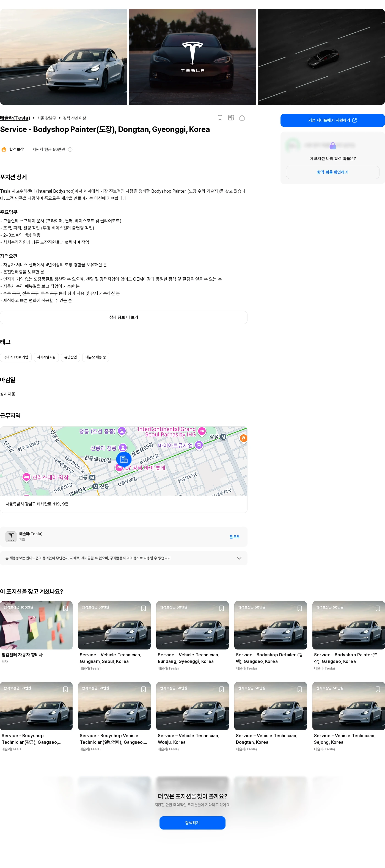Follow Tesla with the 팔로우 button
Image resolution: width=385 pixels, height=868 pixels.
[235, 537]
